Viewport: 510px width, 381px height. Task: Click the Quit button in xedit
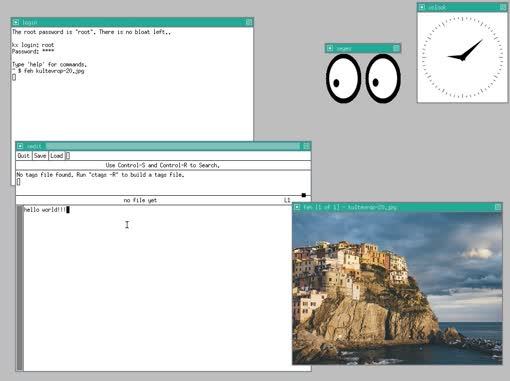(24, 156)
